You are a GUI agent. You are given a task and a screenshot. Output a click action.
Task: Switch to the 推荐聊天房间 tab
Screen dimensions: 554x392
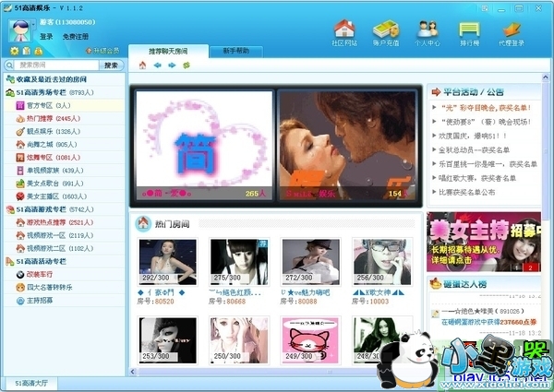coord(168,51)
